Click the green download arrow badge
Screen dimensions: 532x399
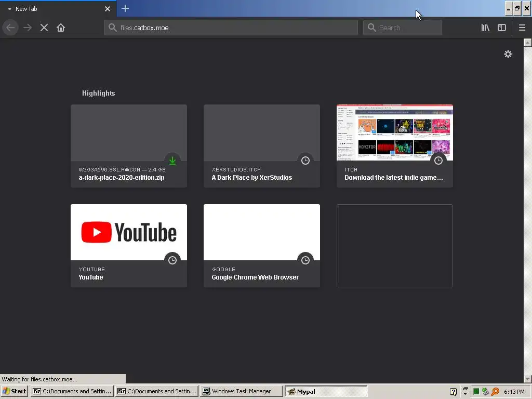172,161
